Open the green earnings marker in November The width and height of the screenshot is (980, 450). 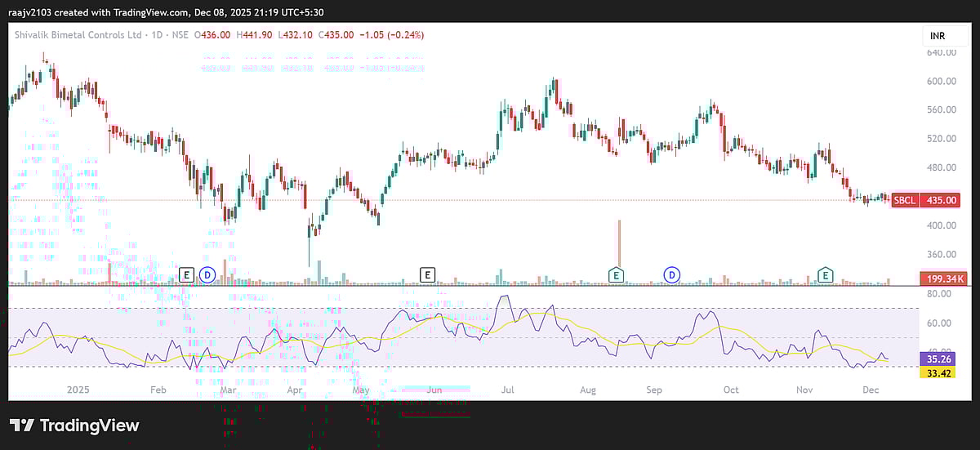(826, 274)
